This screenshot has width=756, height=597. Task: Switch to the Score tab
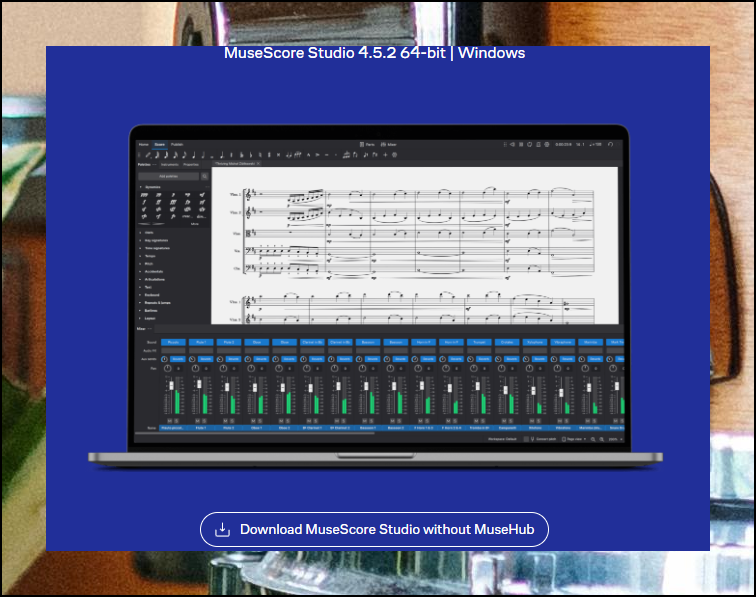160,144
